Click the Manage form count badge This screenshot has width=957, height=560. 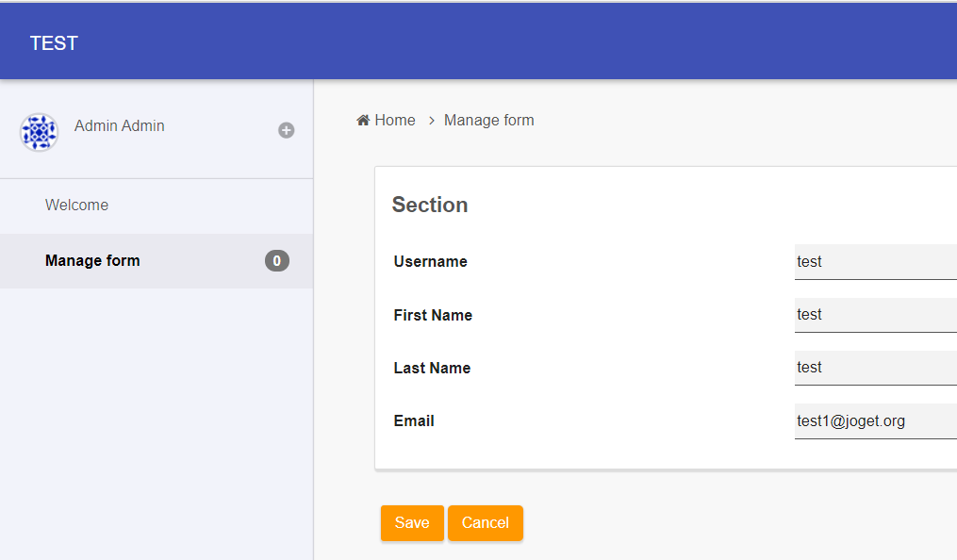tap(276, 261)
